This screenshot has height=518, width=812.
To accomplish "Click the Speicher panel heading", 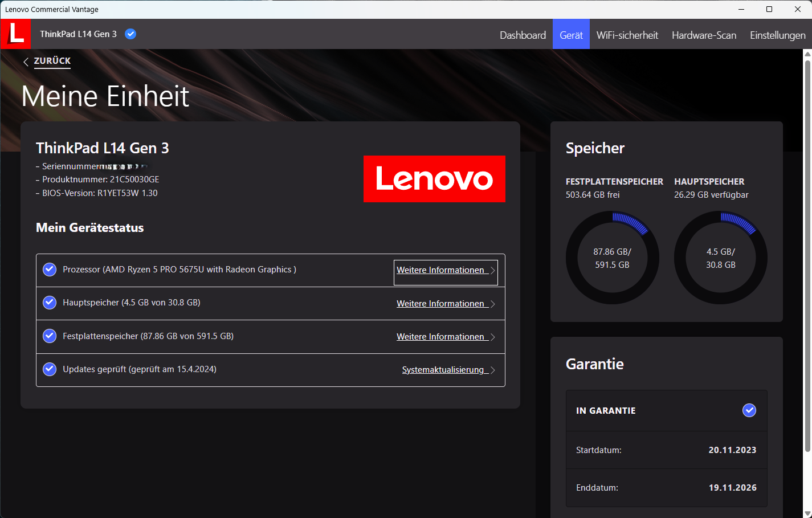I will [x=595, y=149].
